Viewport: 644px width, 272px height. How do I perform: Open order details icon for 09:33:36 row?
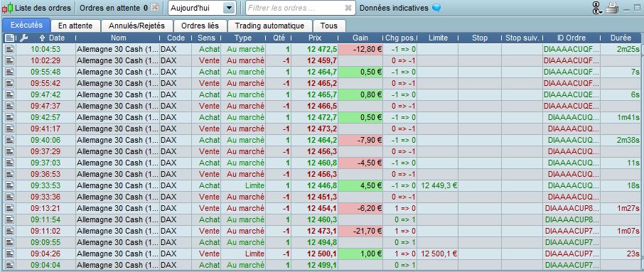(x=9, y=197)
